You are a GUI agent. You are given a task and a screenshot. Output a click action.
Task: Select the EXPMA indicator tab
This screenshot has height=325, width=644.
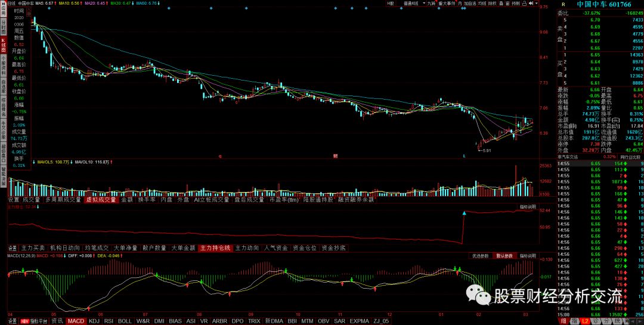[360, 321]
